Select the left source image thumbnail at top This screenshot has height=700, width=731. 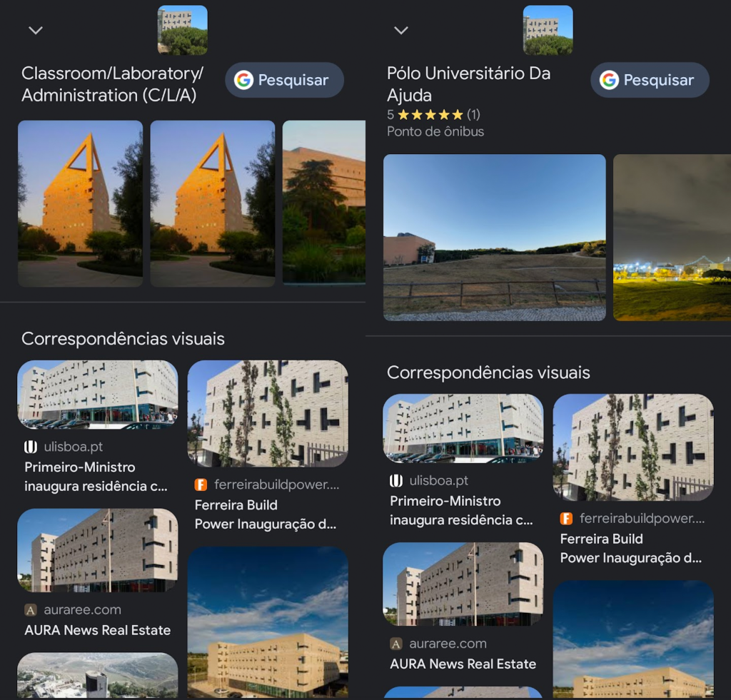183,30
